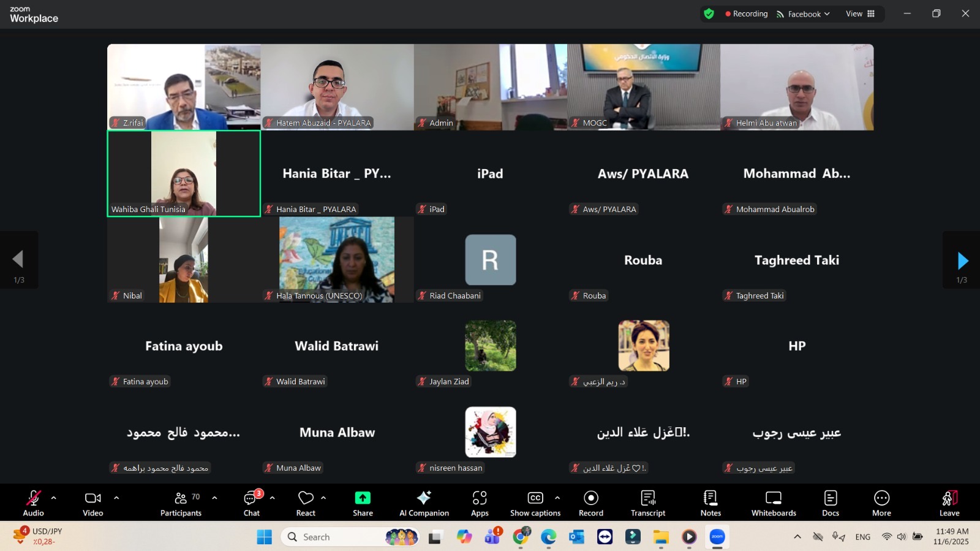Go to next gallery page arrow
Viewport: 980px width, 551px height.
pyautogui.click(x=962, y=260)
